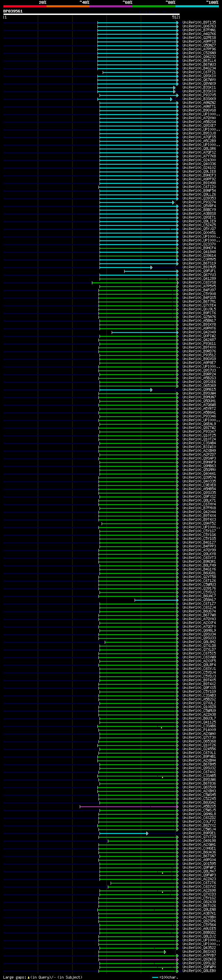Viewport: 222px width, 980px height.
Task: Select the label UniRef100_A9NZN2
Action: 199,103
